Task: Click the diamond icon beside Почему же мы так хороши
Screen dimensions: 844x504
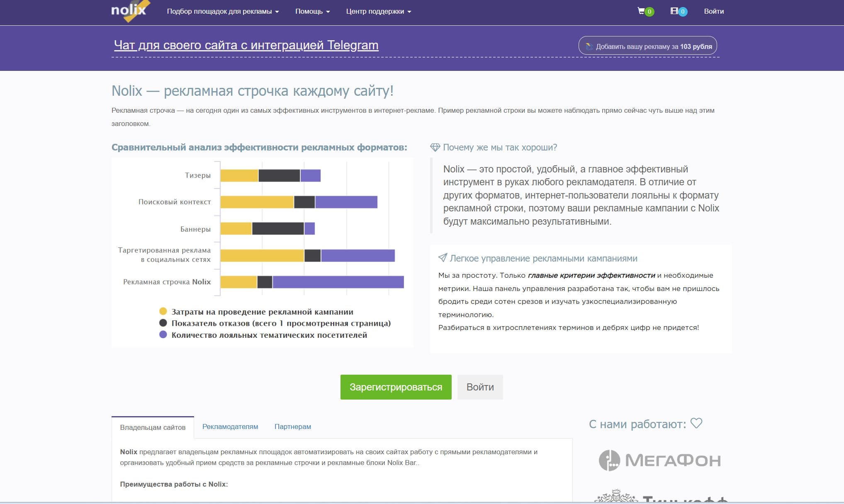Action: (x=435, y=147)
